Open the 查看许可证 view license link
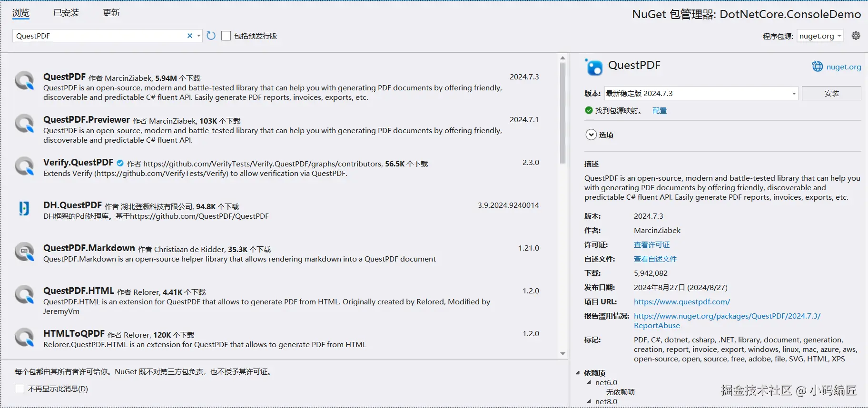 coord(651,244)
